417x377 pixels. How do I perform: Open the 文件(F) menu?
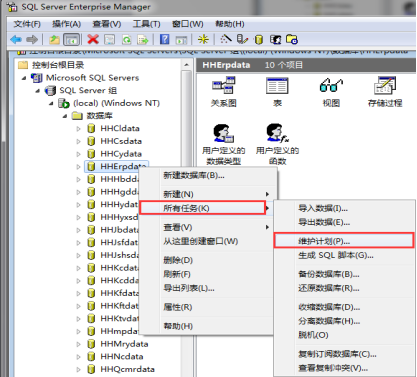point(27,24)
